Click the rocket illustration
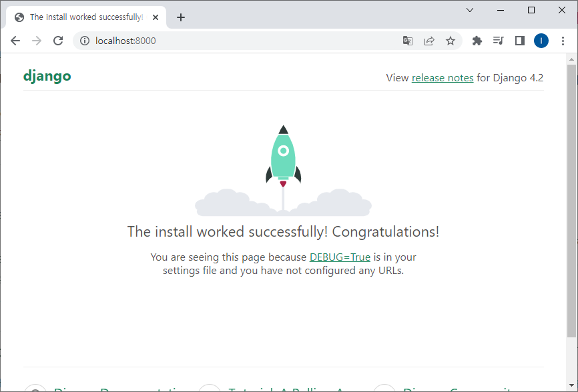578x392 pixels. pos(283,171)
